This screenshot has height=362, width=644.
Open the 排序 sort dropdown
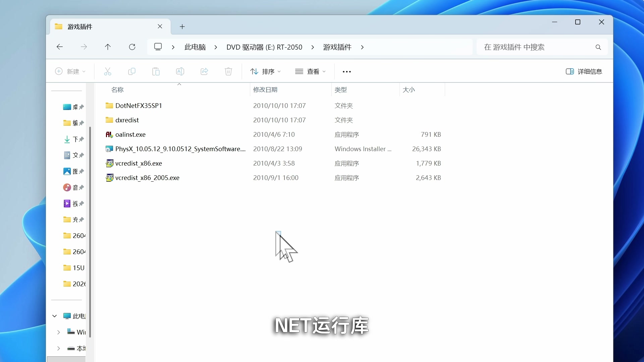pyautogui.click(x=265, y=71)
